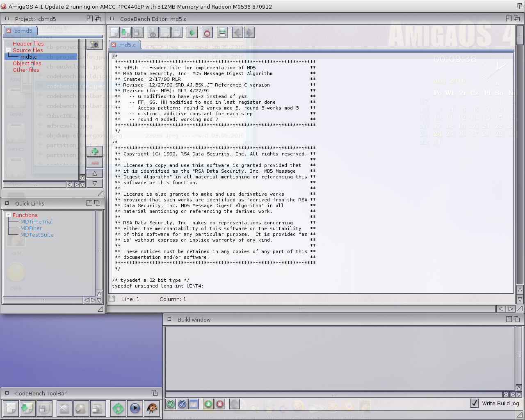Click the green arrow icon in the Build window

click(208, 404)
